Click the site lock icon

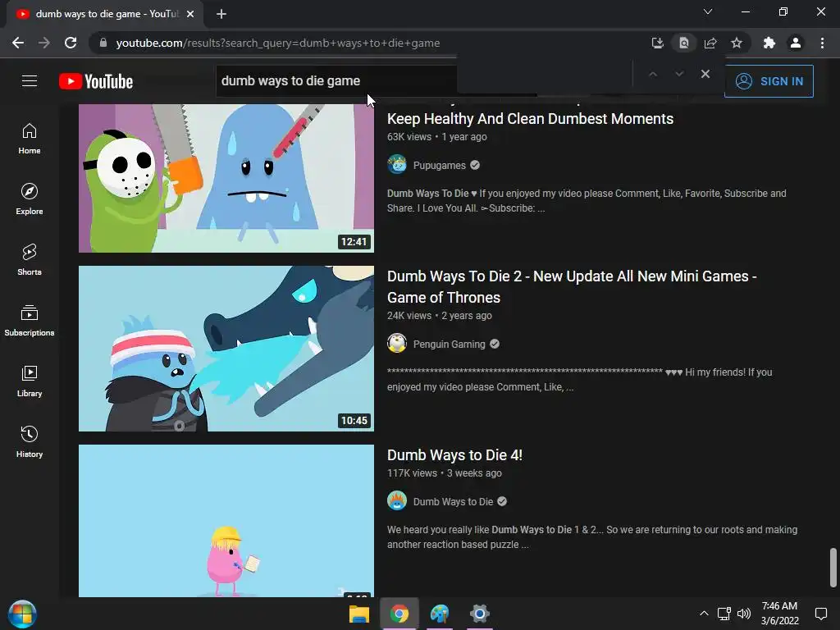point(103,43)
